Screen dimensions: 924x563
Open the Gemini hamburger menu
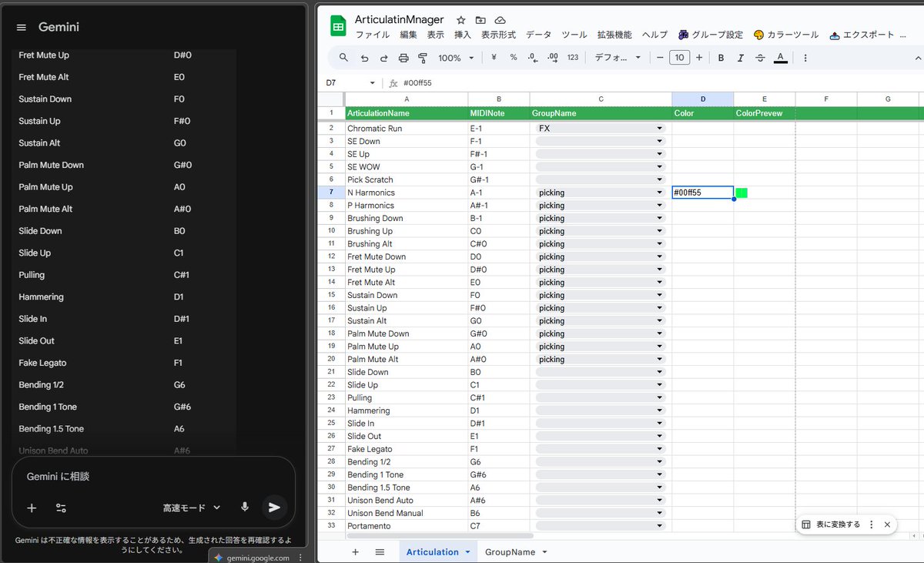(22, 28)
